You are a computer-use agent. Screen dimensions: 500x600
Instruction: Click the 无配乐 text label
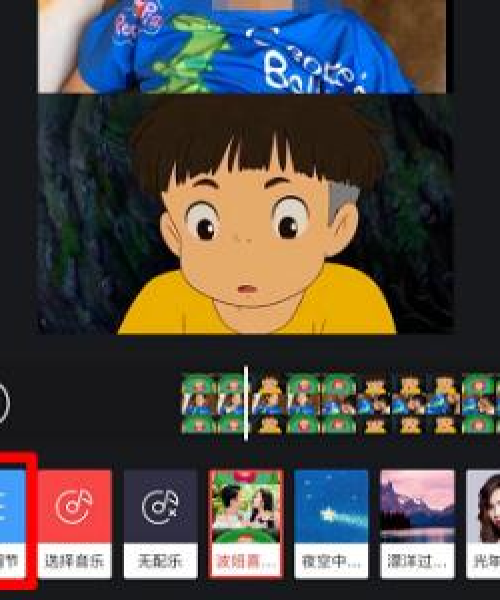click(x=160, y=561)
